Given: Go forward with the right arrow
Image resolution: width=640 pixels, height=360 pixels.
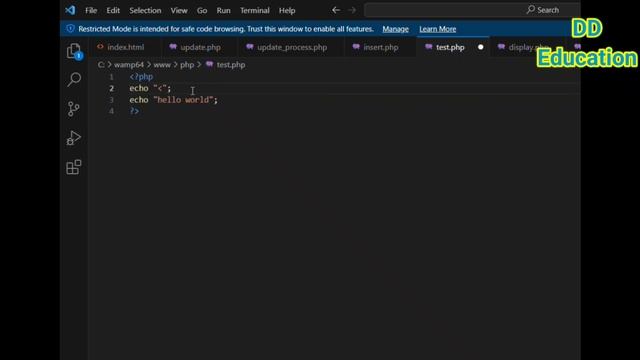Looking at the screenshot, I should [x=352, y=10].
